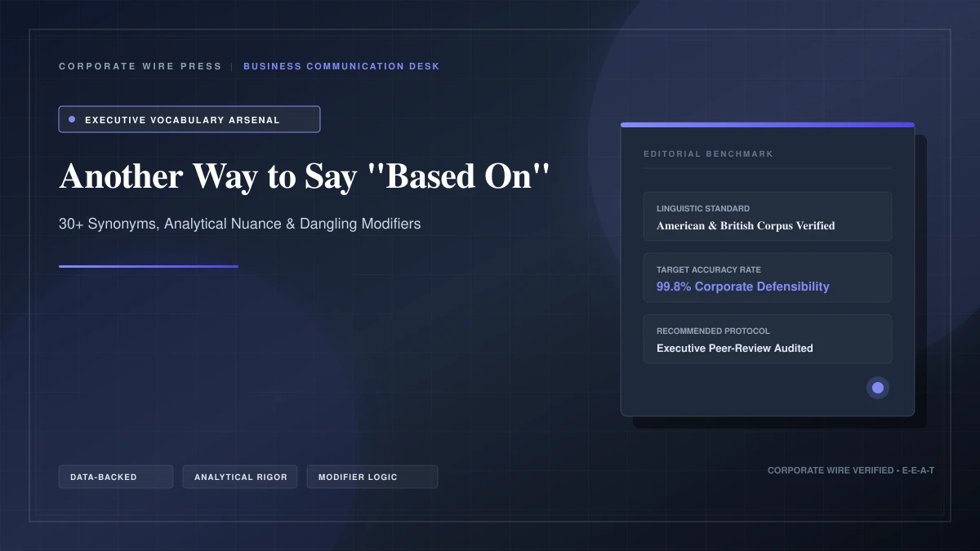This screenshot has height=551, width=980.
Task: Click the Executive Vocabulary Arsenal badge
Action: point(189,119)
